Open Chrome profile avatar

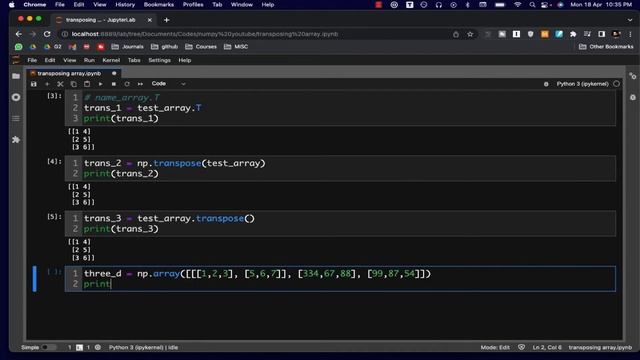pos(616,34)
